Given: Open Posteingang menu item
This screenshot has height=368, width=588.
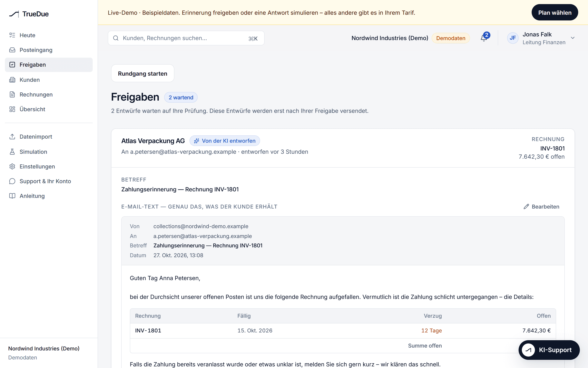Looking at the screenshot, I should pyautogui.click(x=49, y=50).
